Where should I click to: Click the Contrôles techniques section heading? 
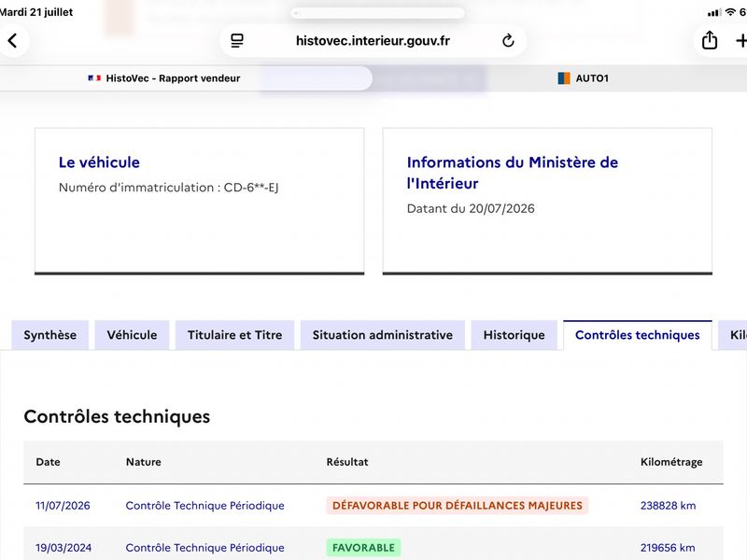tap(117, 416)
